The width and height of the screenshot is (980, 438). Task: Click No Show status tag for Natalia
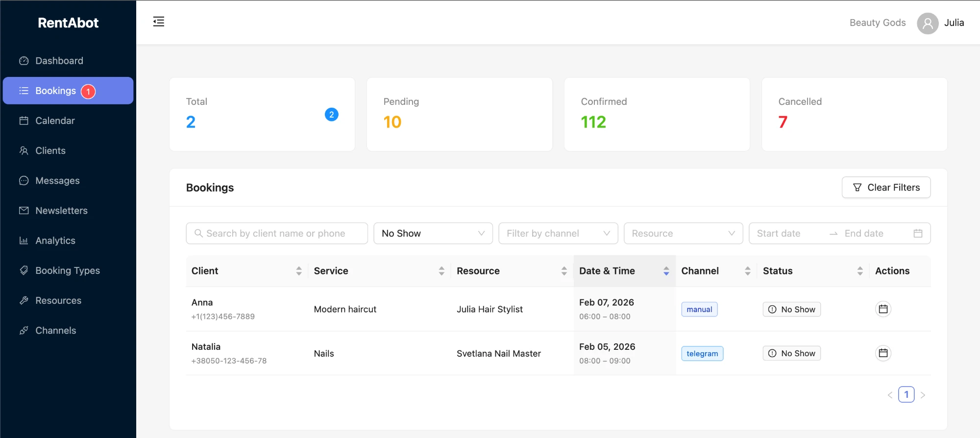tap(791, 353)
